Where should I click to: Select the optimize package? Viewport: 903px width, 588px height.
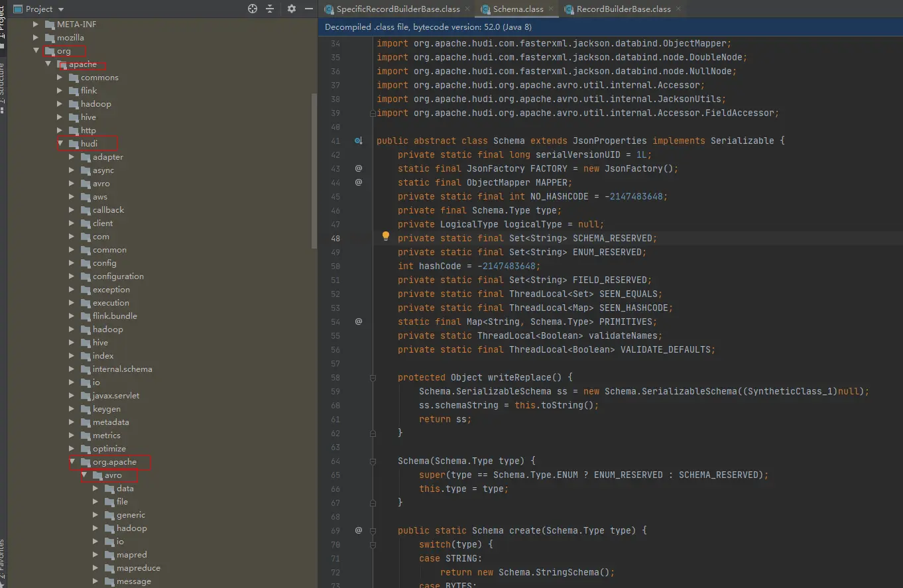pyautogui.click(x=109, y=449)
